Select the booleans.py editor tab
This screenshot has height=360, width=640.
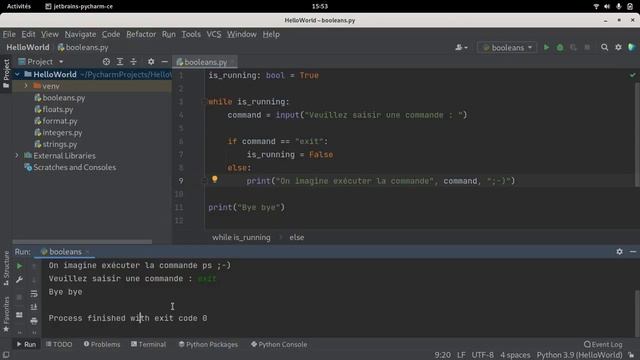pyautogui.click(x=205, y=62)
